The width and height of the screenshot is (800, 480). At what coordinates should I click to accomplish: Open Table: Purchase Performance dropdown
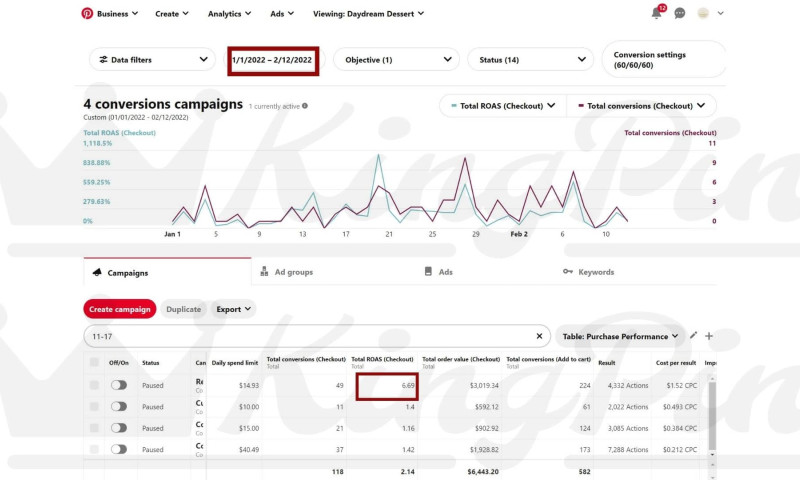tap(619, 337)
